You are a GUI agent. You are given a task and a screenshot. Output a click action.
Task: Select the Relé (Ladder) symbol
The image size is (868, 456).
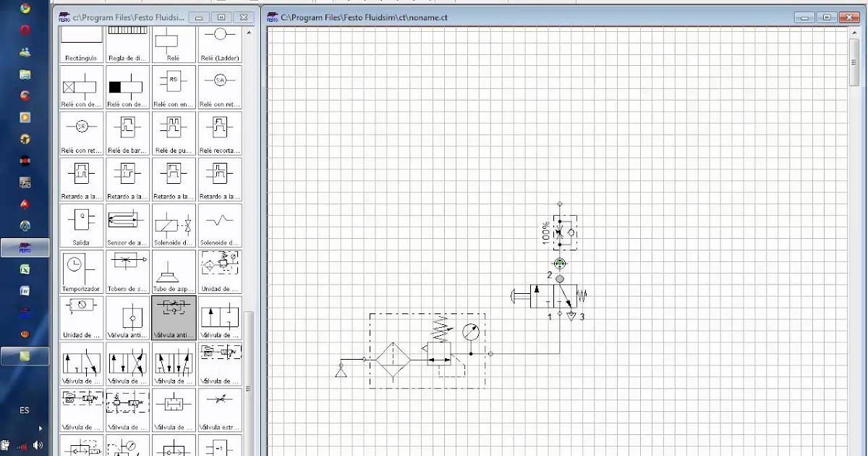(x=220, y=40)
